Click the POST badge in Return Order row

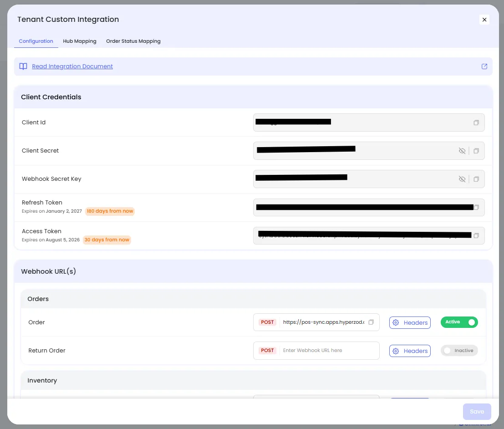[x=267, y=351]
